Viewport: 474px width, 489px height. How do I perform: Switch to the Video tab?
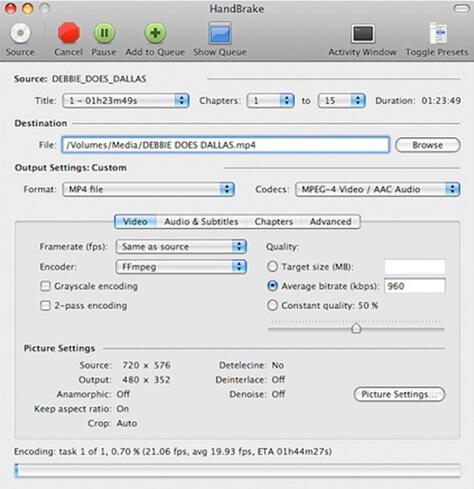pyautogui.click(x=135, y=222)
